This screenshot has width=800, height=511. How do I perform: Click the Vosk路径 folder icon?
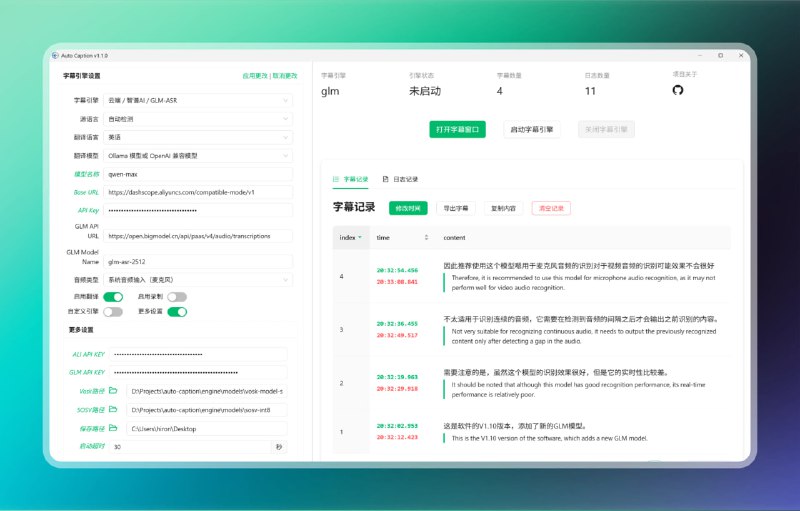point(113,391)
